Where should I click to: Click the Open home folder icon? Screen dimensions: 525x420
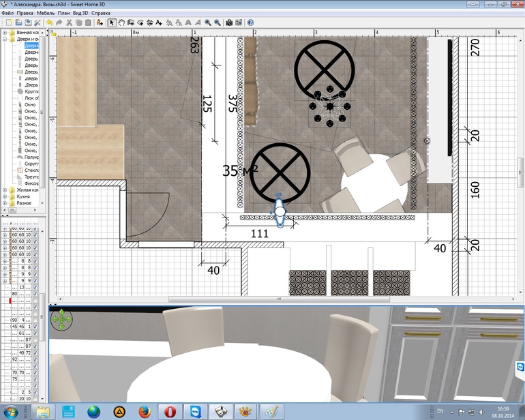click(19, 22)
